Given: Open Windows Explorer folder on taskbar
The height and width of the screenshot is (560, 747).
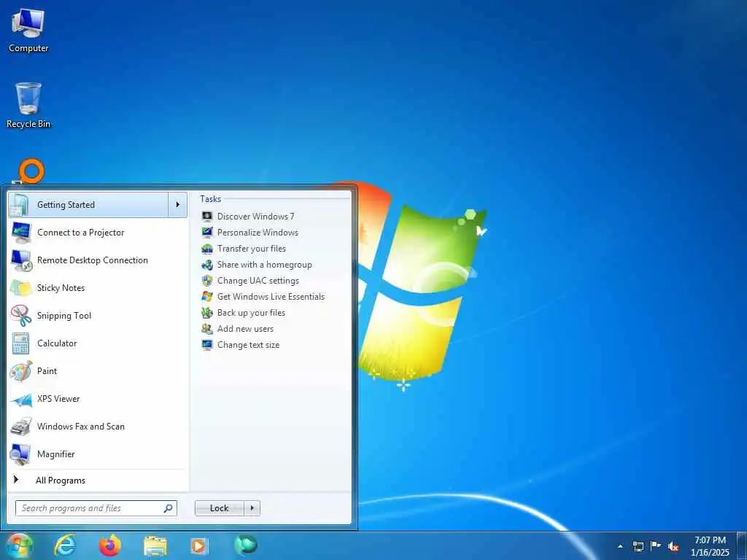Looking at the screenshot, I should pos(155,547).
